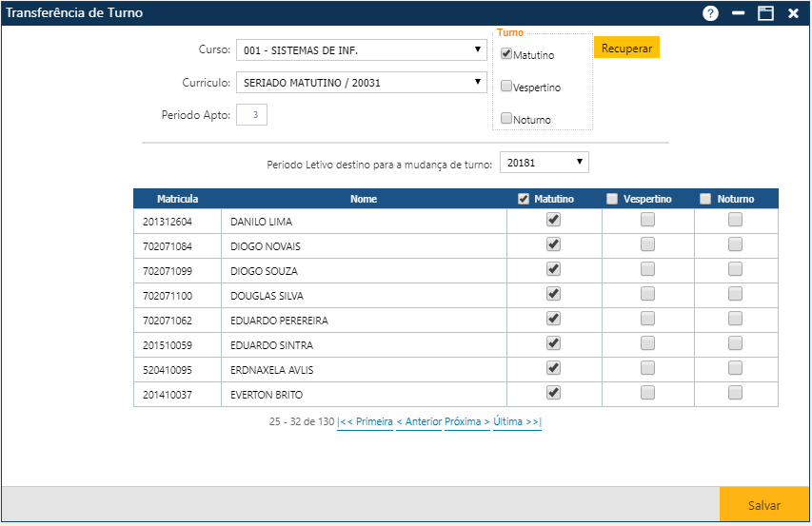Click the Salvar button
This screenshot has width=812, height=526.
tap(763, 505)
